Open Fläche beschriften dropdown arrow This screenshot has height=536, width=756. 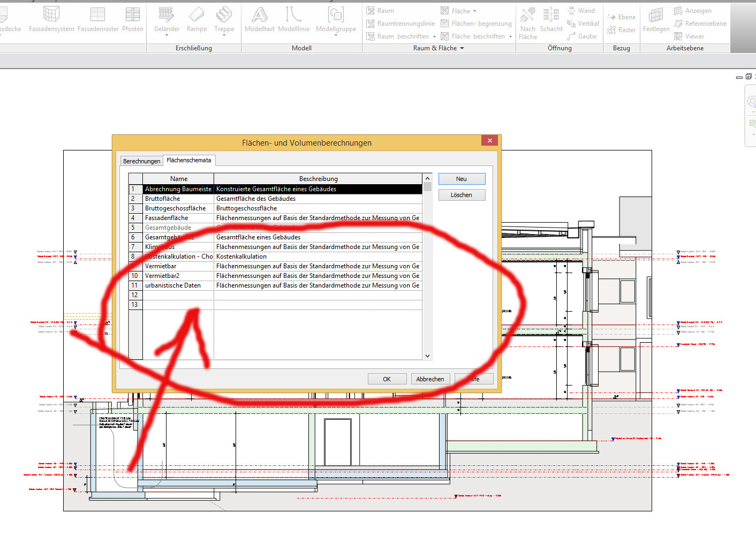[510, 36]
